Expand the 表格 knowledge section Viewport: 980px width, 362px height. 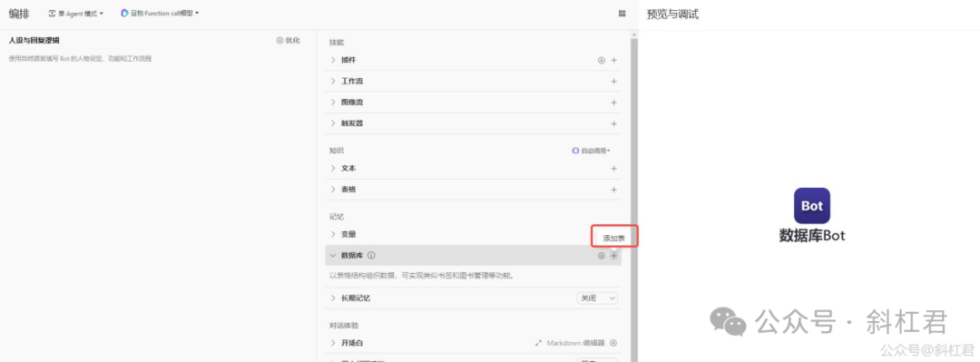pyautogui.click(x=333, y=190)
